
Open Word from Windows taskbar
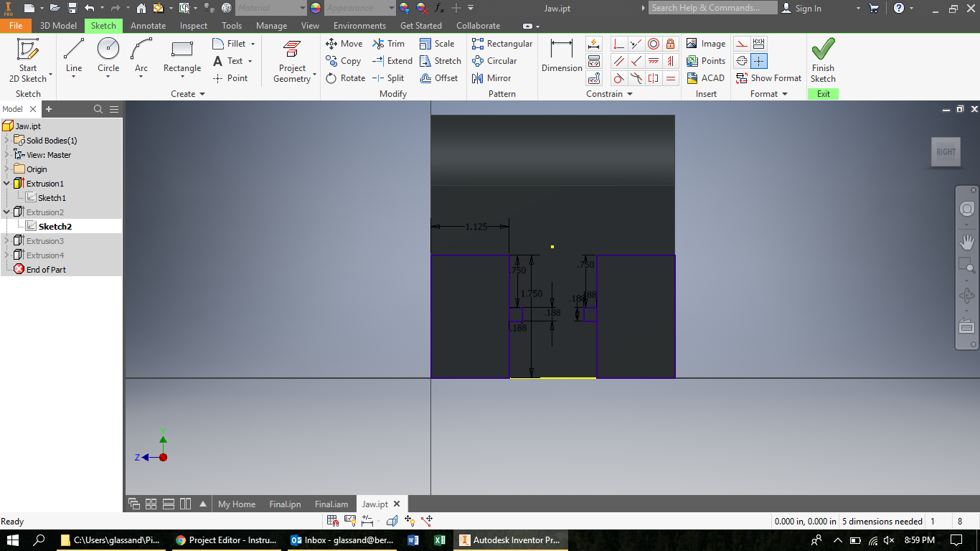413,540
